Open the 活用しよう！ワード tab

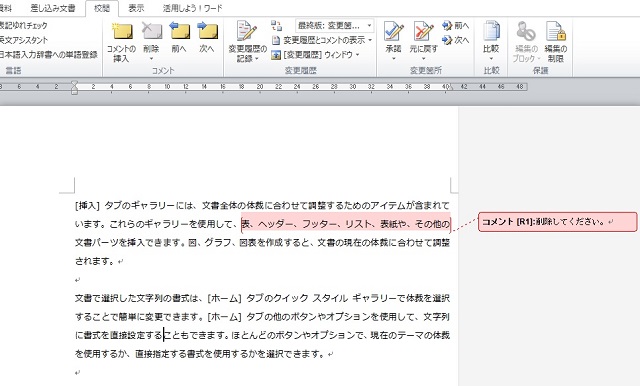pos(193,8)
